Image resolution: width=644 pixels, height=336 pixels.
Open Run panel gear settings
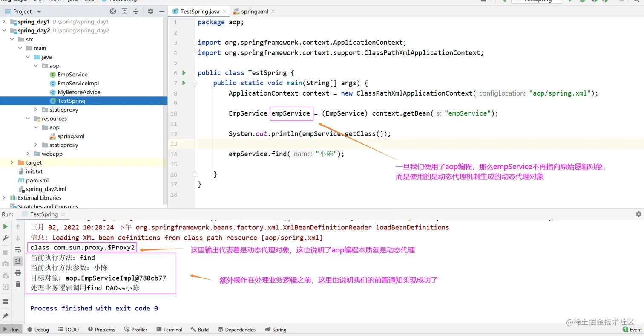(638, 214)
